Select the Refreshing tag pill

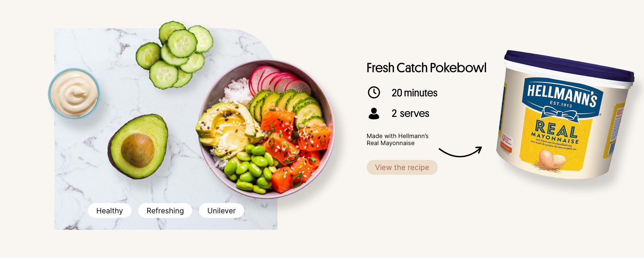[x=165, y=211]
